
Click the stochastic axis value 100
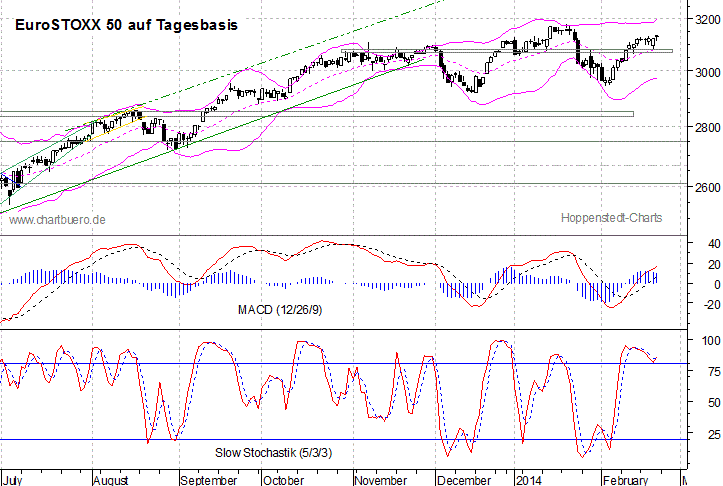point(711,340)
